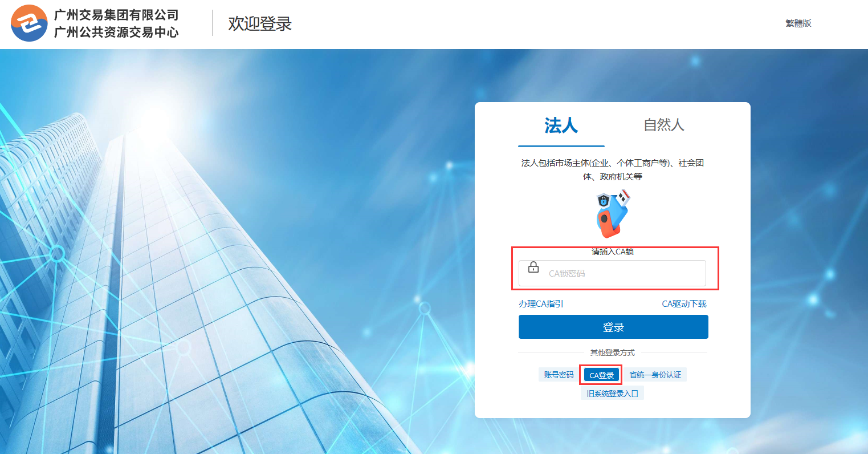Image resolution: width=868 pixels, height=454 pixels.
Task: Choose 账号密码 login method
Action: tap(559, 375)
